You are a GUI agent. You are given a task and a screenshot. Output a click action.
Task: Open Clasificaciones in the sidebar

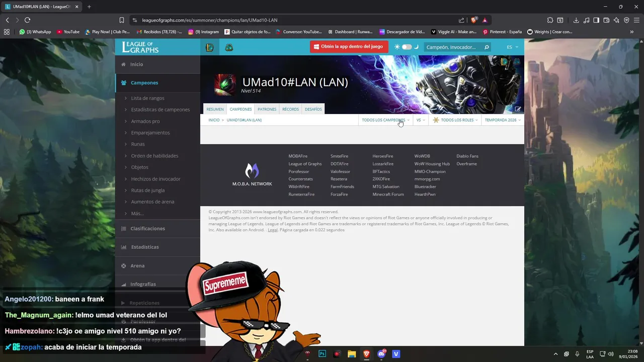coord(157,228)
